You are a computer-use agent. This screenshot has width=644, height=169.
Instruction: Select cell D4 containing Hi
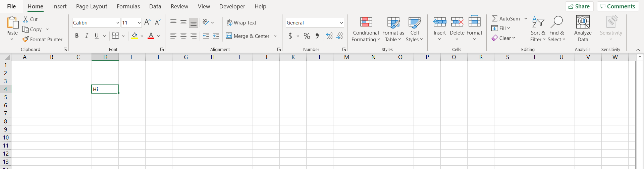[x=105, y=89]
